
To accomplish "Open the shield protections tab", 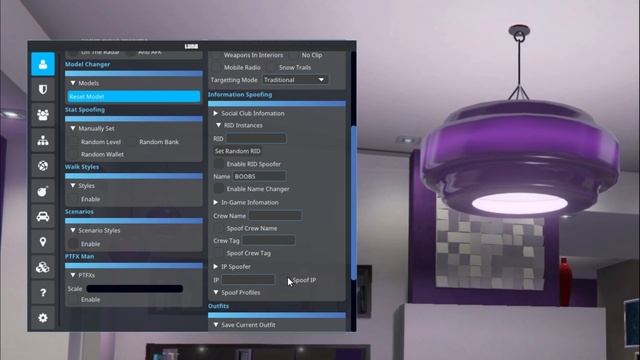I will pyautogui.click(x=43, y=90).
